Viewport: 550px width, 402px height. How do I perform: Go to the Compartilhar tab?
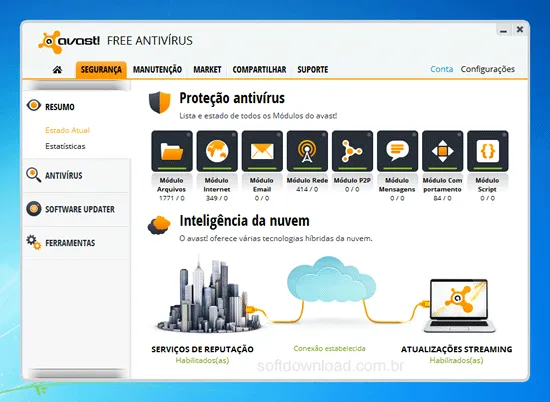click(x=259, y=69)
